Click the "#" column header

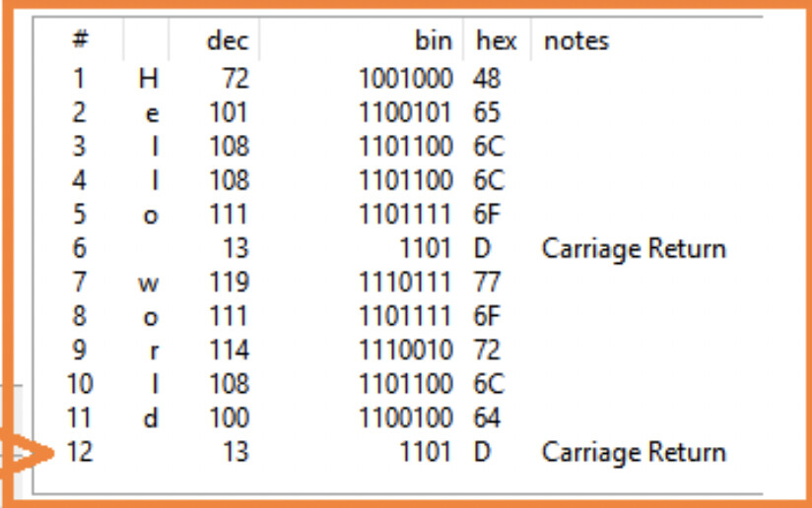pos(81,40)
